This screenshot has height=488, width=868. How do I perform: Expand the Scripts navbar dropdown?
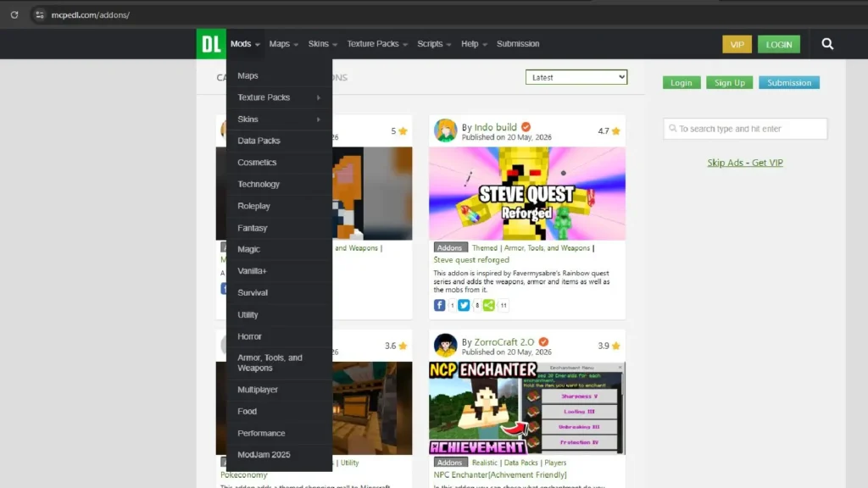pyautogui.click(x=434, y=44)
